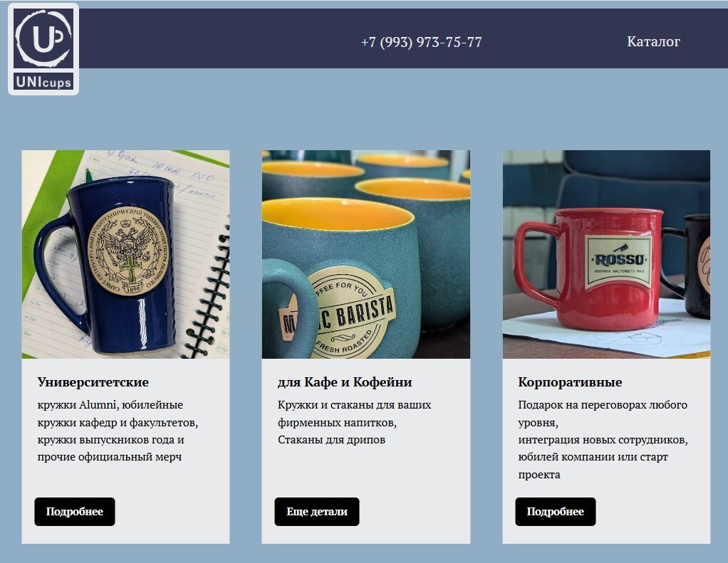Click the UNIcups logo

pos(43,48)
